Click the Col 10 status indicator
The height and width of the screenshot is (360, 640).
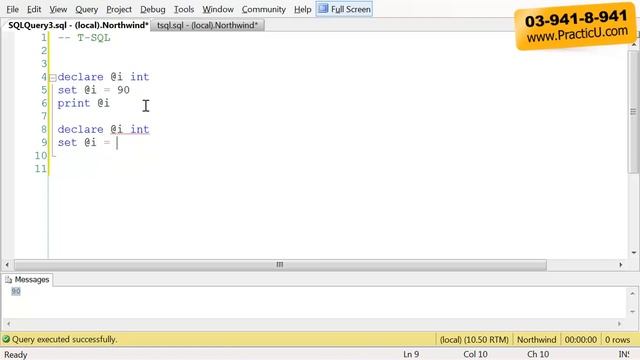(x=475, y=354)
